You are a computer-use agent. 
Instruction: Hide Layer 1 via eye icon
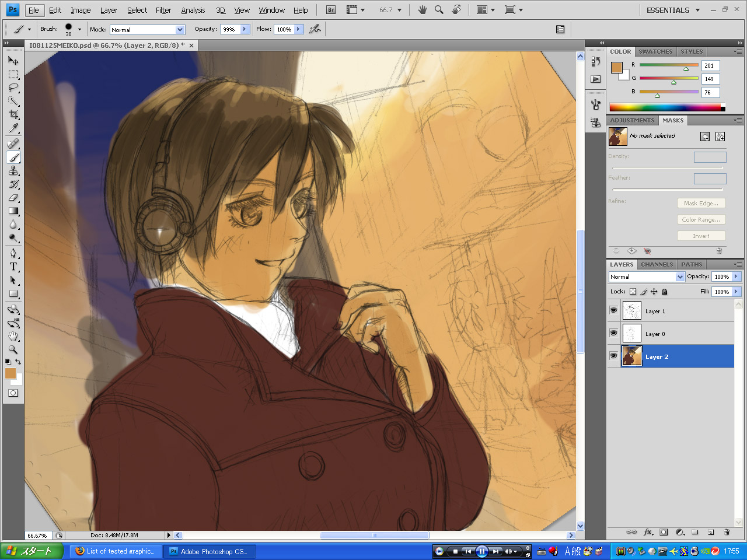click(x=613, y=310)
